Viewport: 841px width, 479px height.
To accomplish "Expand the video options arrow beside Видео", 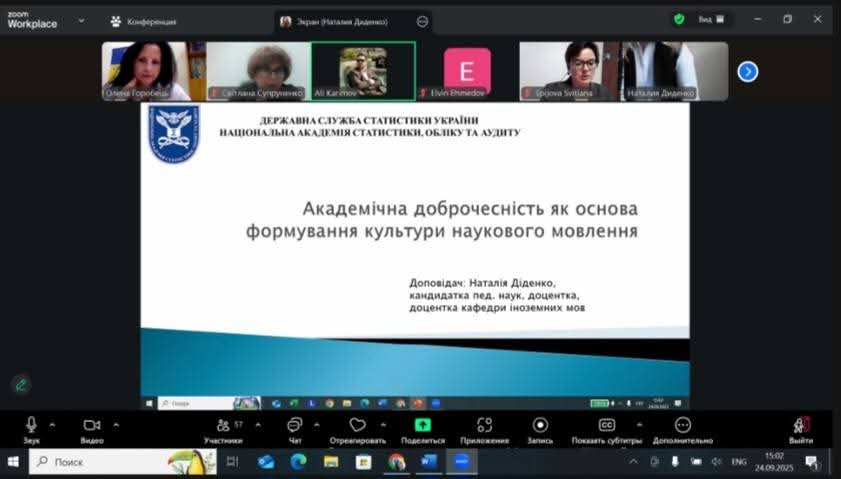I will 115,424.
